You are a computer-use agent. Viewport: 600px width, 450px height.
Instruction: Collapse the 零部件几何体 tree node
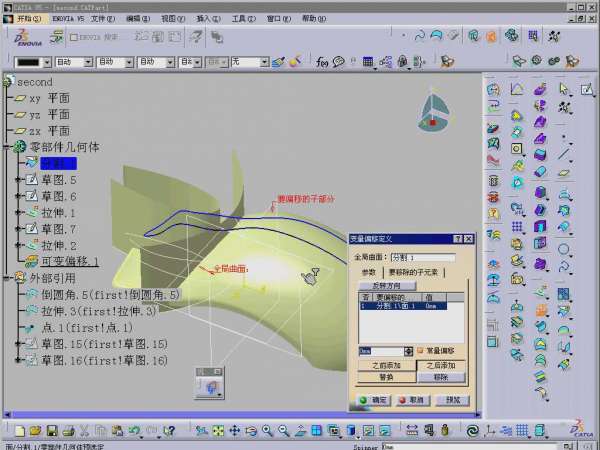(x=7, y=147)
